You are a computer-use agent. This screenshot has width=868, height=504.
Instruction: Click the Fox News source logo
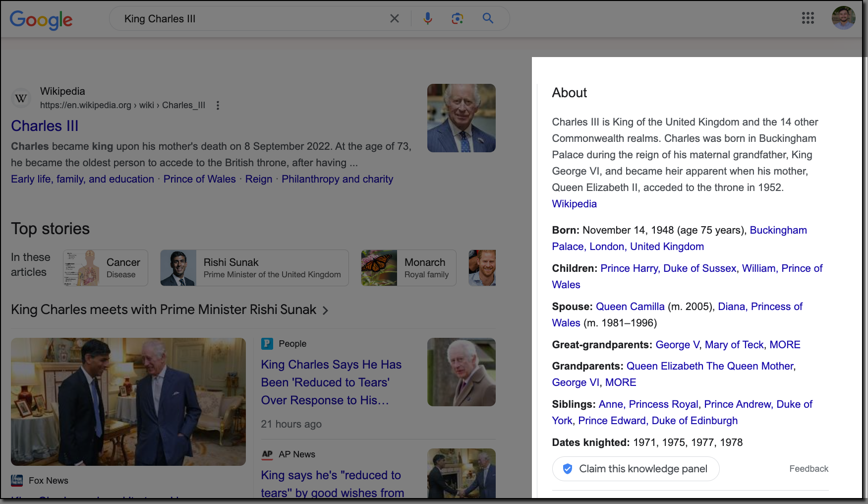[17, 480]
